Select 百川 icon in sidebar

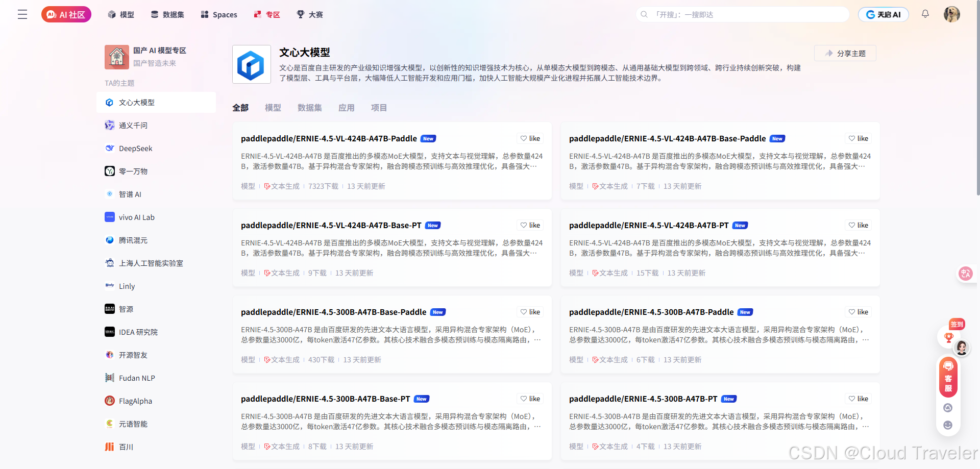110,447
